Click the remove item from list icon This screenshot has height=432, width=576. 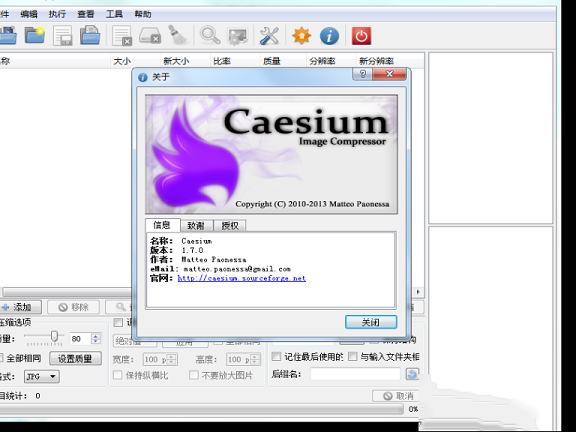(122, 36)
